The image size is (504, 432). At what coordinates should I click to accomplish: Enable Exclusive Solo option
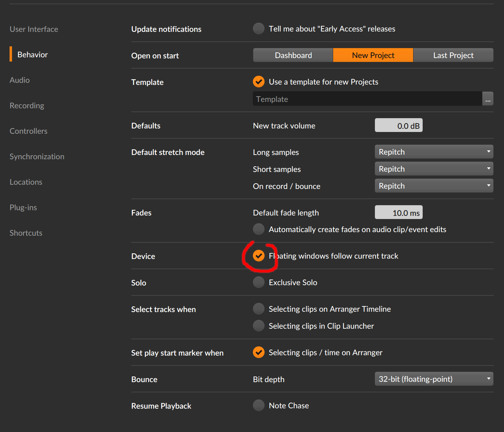pyautogui.click(x=259, y=282)
